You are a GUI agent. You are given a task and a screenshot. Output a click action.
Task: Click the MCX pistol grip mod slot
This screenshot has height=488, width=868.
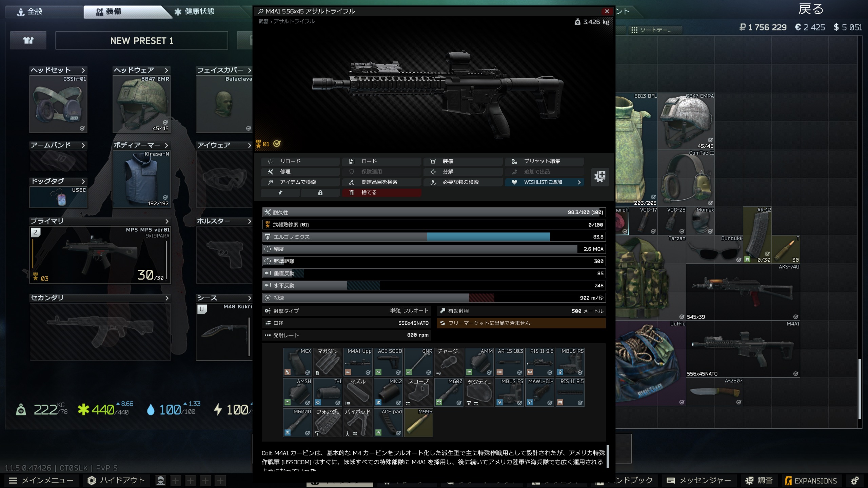tap(297, 362)
